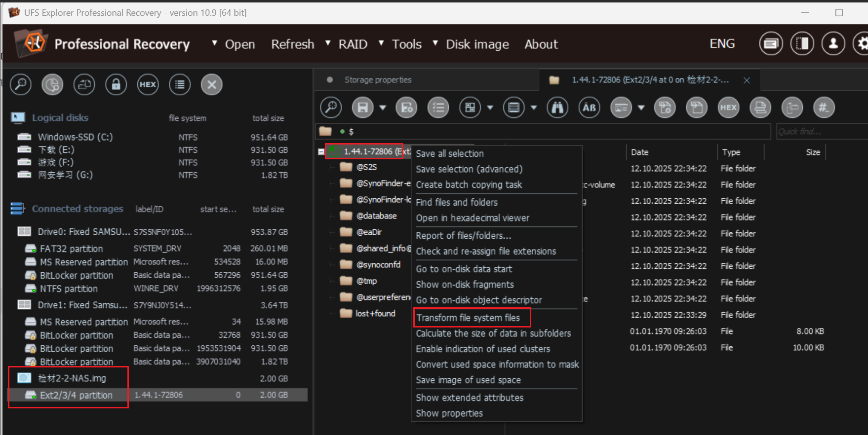Open the dropdown arrow beside save icon

click(x=383, y=108)
